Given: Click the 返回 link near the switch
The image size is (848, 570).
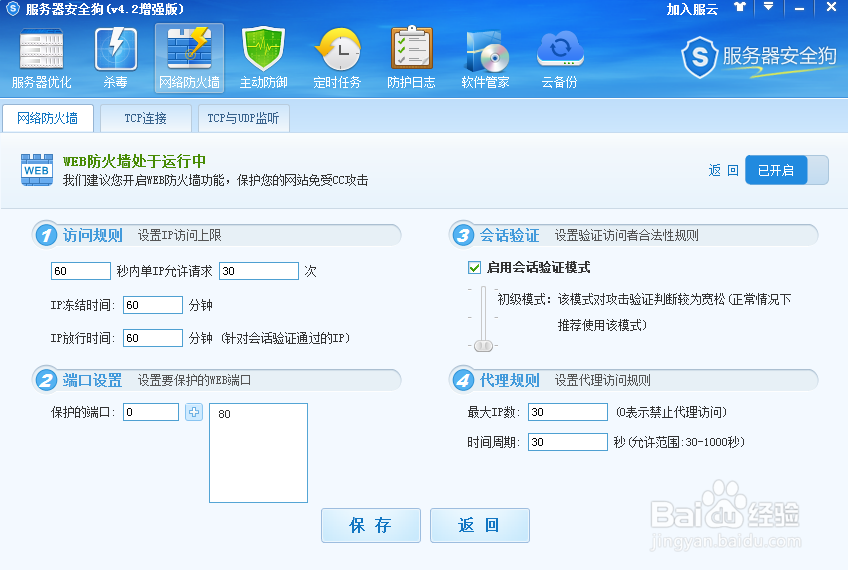Looking at the screenshot, I should click(x=724, y=170).
